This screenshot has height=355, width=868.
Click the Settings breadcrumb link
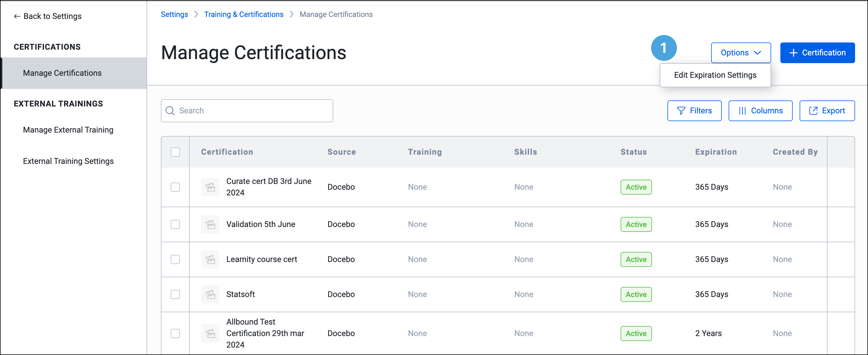174,14
